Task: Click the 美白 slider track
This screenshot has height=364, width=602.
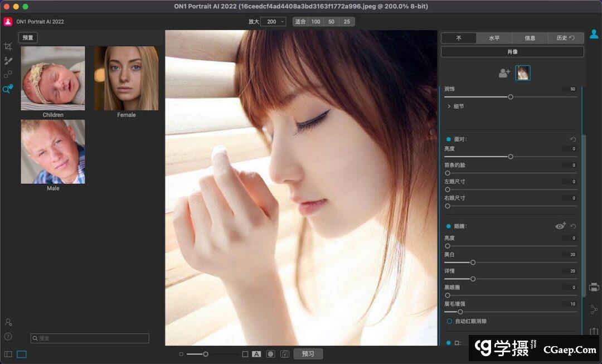Action: click(x=512, y=262)
